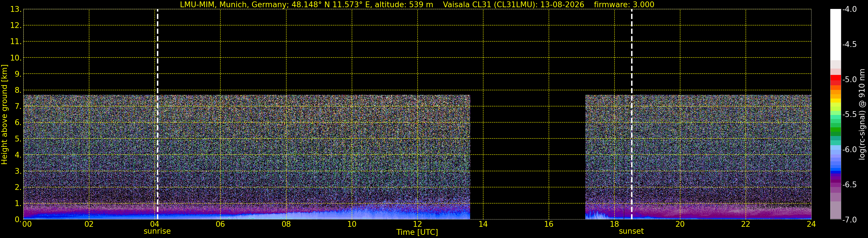Click the '13.' height axis tick label
This screenshot has width=868, height=238.
16,10
